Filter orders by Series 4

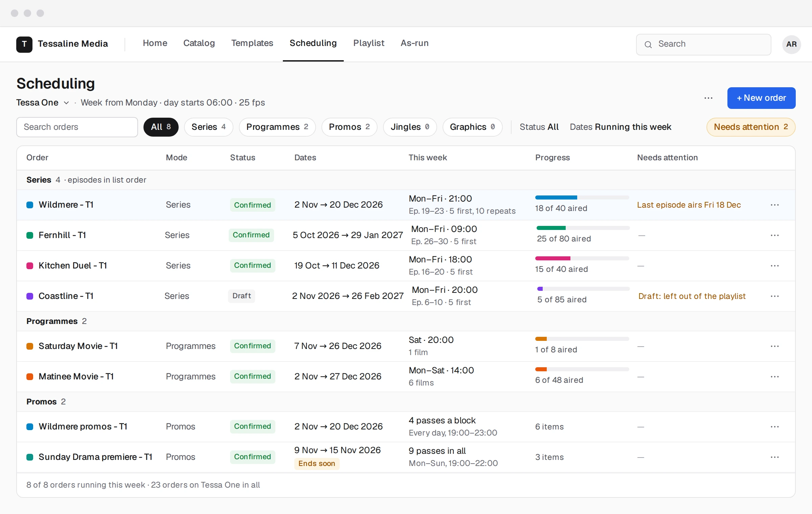(x=208, y=127)
